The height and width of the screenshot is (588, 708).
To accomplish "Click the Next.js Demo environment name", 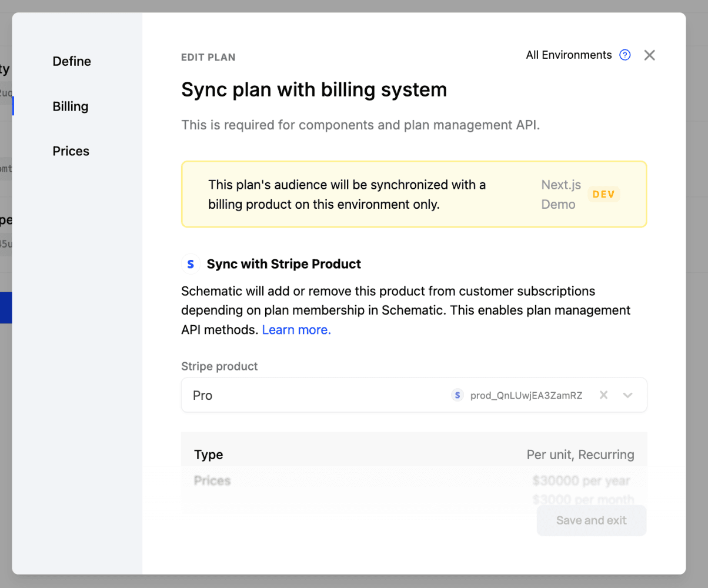I will click(560, 195).
